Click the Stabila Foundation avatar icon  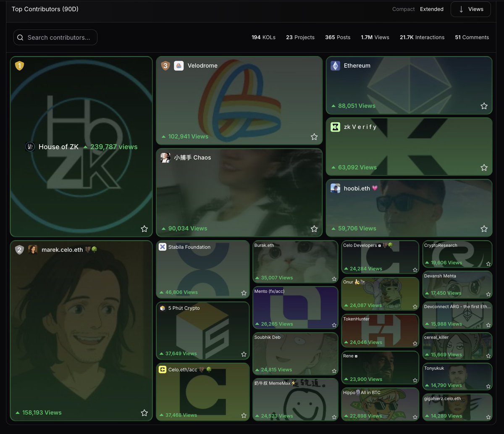point(163,247)
